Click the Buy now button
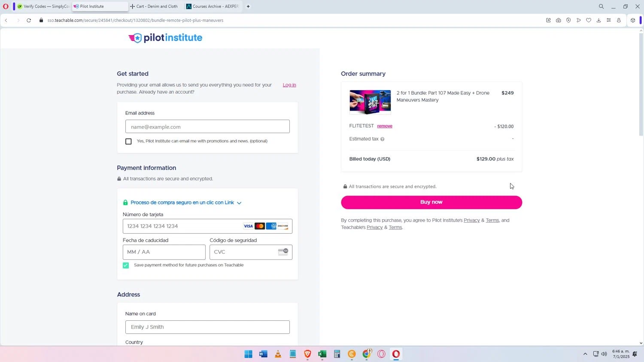Viewport: 644px width, 362px height. (431, 202)
